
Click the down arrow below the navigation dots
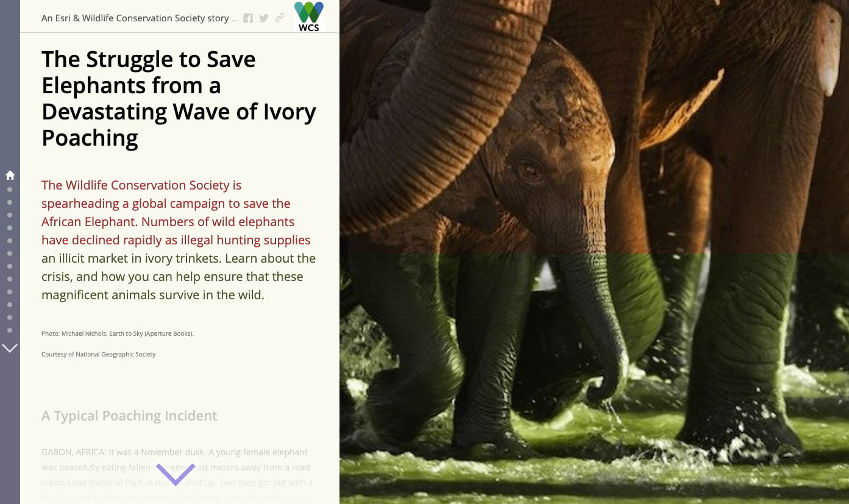[x=10, y=348]
